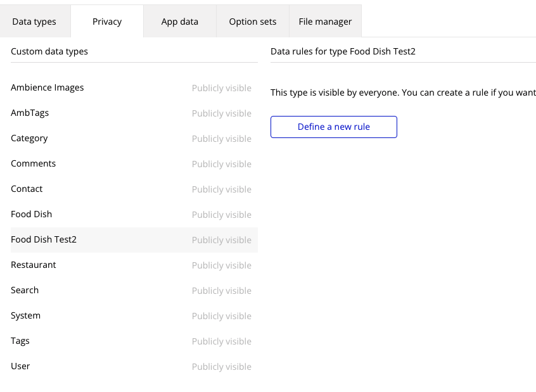Click Publicly visible label beside Restaurant
This screenshot has width=536, height=392.
click(222, 265)
